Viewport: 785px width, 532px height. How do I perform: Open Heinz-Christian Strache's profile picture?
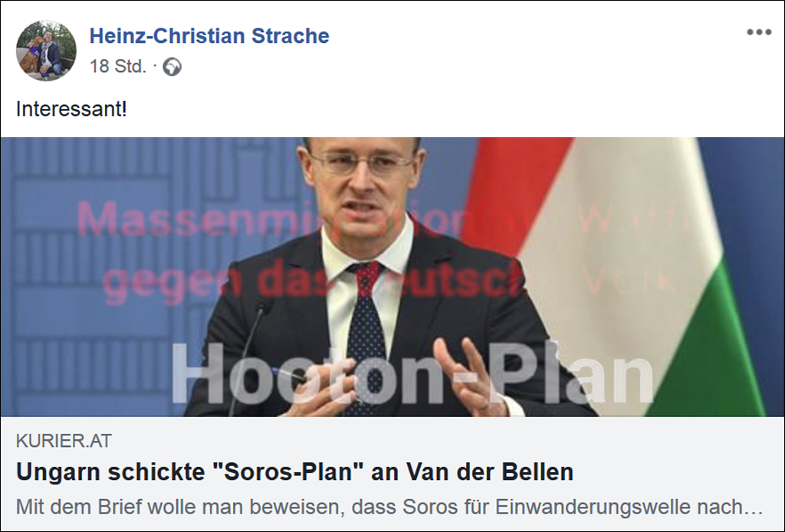(46, 51)
